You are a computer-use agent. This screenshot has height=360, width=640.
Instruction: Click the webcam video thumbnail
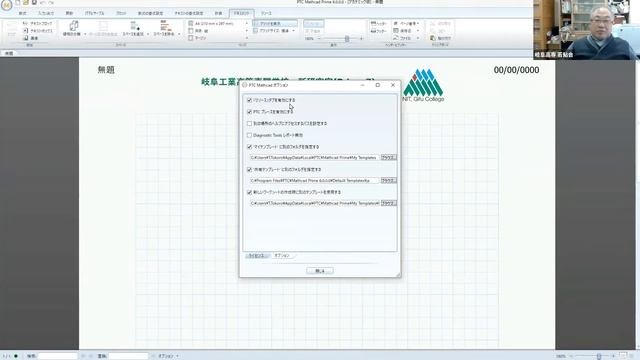click(x=586, y=30)
